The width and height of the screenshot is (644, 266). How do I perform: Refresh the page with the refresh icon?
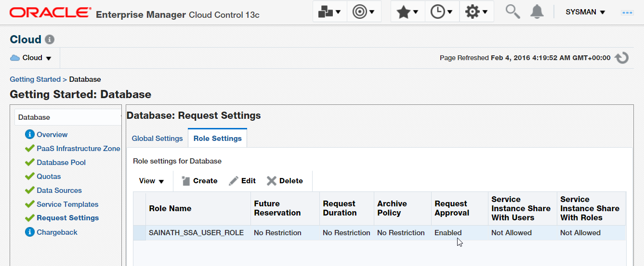coord(622,58)
